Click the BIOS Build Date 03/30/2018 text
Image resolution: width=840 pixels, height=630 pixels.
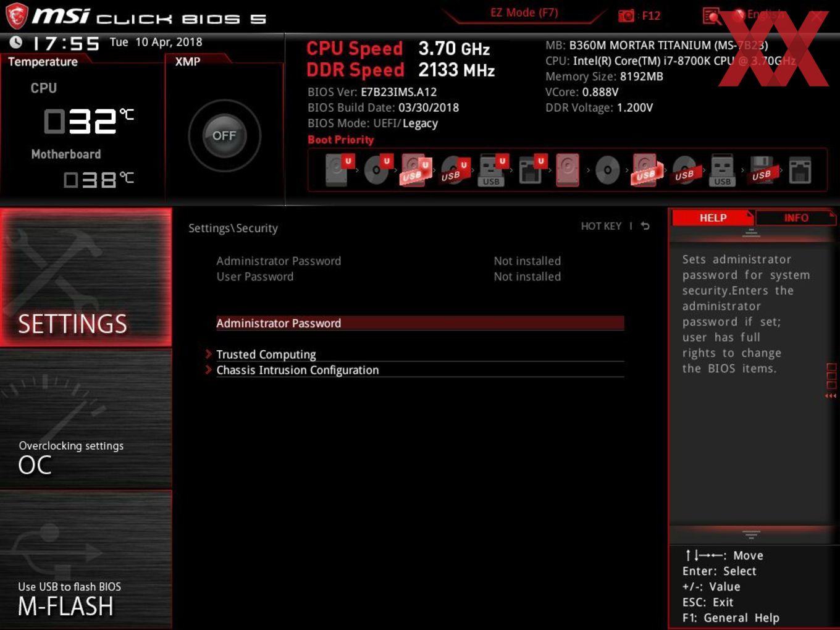(x=383, y=107)
